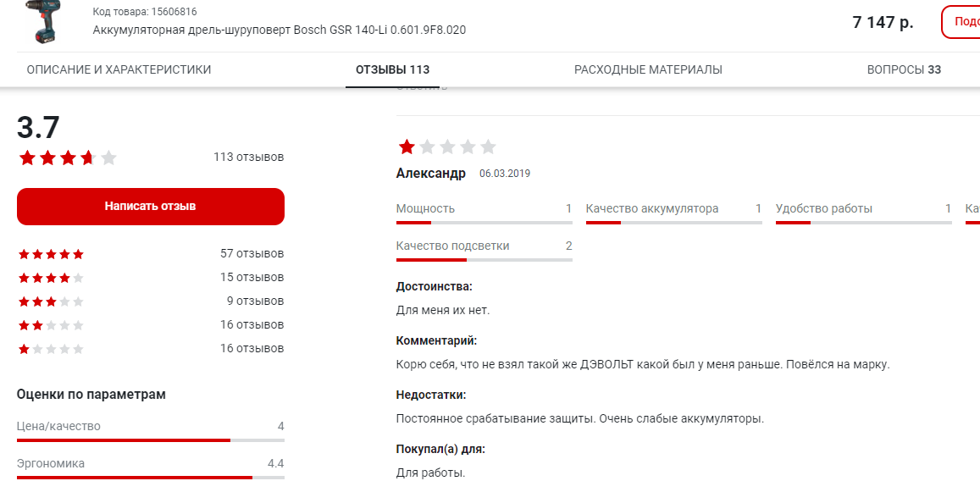Click the comment mentioning ДЭВОЛЬТ
The width and height of the screenshot is (980, 481).
tap(643, 364)
